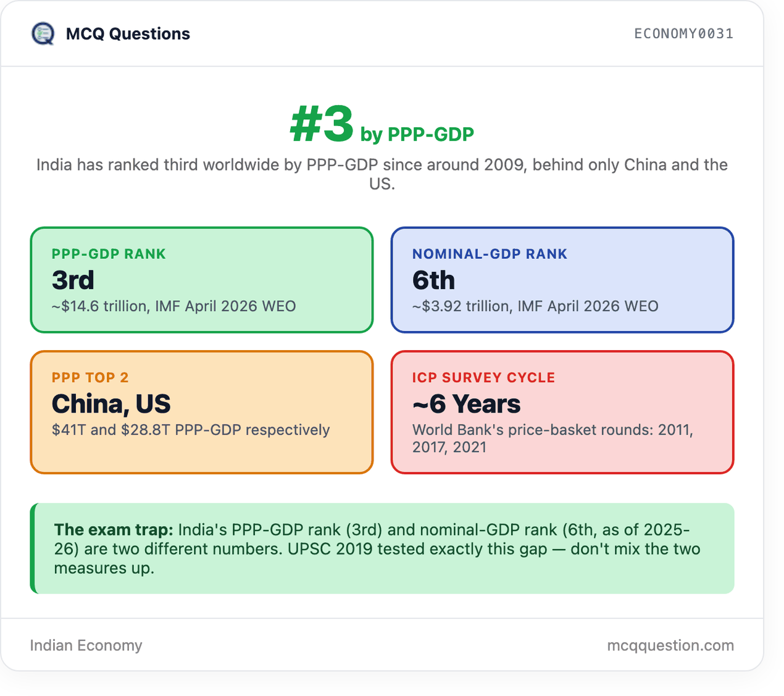Open the MCQ Questions title text
784x696 pixels.
tap(128, 34)
